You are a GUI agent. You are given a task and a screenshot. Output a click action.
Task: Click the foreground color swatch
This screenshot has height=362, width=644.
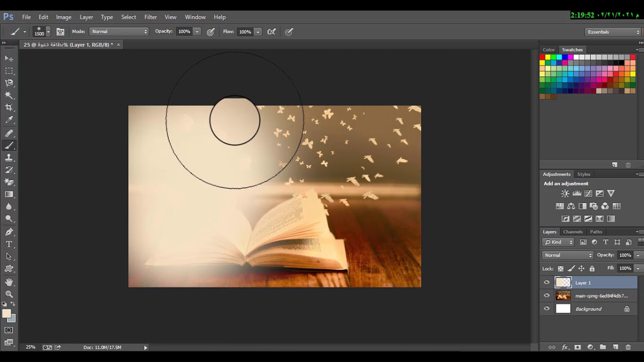click(x=7, y=314)
